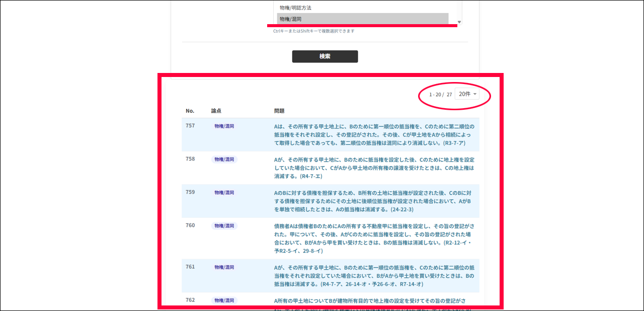Open question 761 text about Bの抵当権は消滅する
The image size is (644, 311).
point(374,276)
